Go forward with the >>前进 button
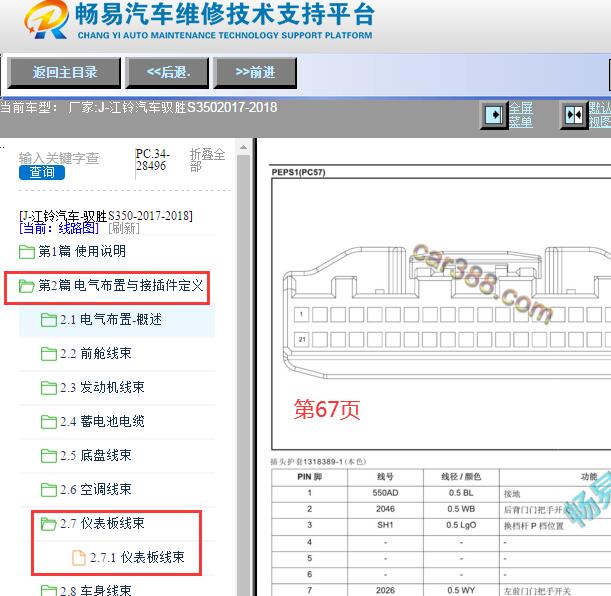 click(255, 72)
